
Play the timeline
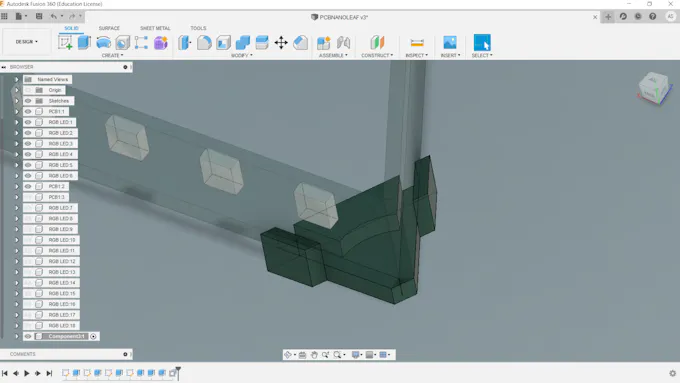click(x=26, y=373)
